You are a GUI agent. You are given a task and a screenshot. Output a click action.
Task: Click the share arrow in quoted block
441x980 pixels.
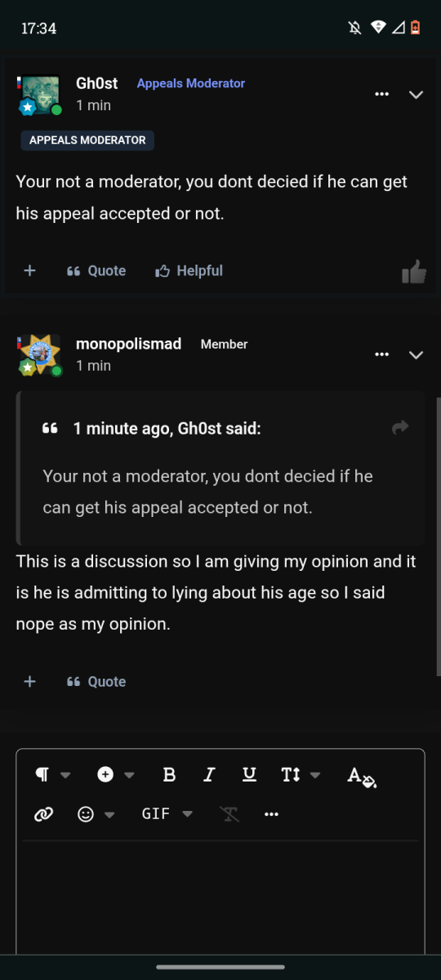400,427
